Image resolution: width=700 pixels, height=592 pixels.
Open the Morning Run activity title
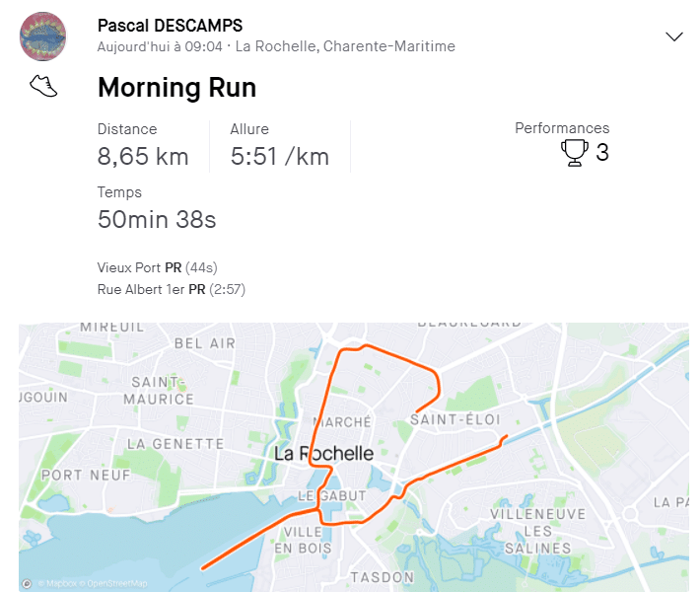pos(176,87)
